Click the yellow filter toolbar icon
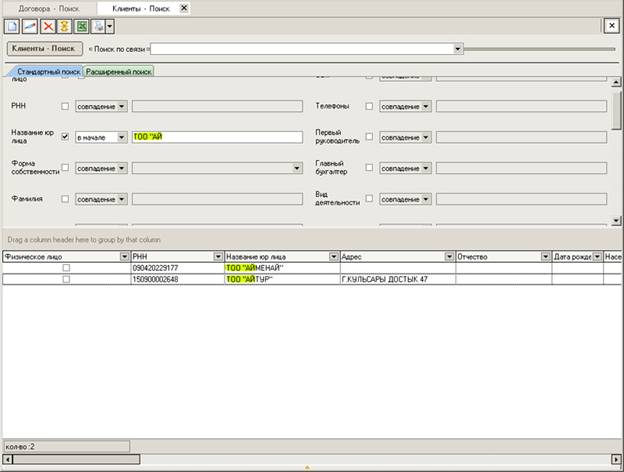Viewport: 624px width, 472px height. click(x=64, y=25)
